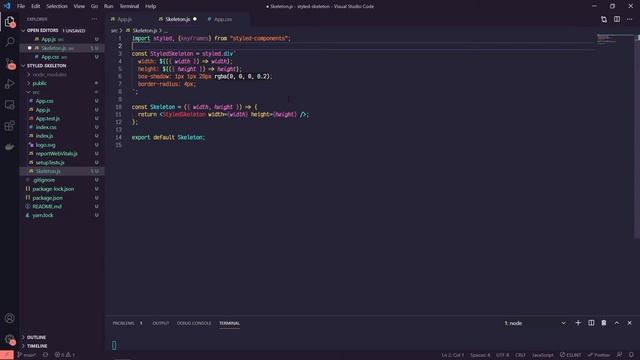Image resolution: width=640 pixels, height=360 pixels.
Task: Open the Extensions view
Action: click(x=9, y=126)
